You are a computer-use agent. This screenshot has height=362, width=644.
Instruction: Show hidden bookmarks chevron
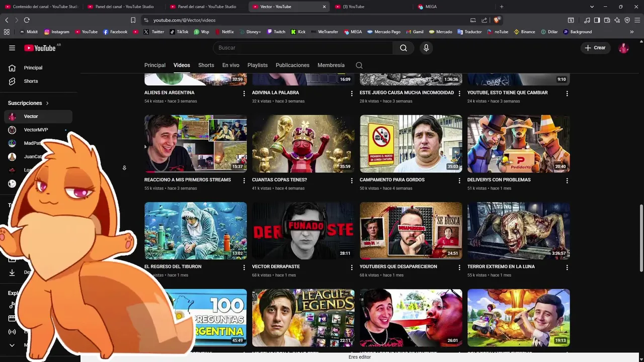(632, 32)
